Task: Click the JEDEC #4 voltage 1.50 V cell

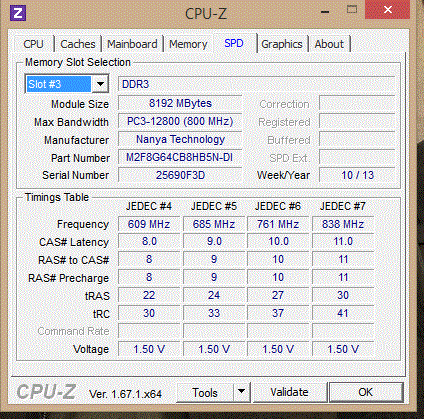Action: (149, 349)
